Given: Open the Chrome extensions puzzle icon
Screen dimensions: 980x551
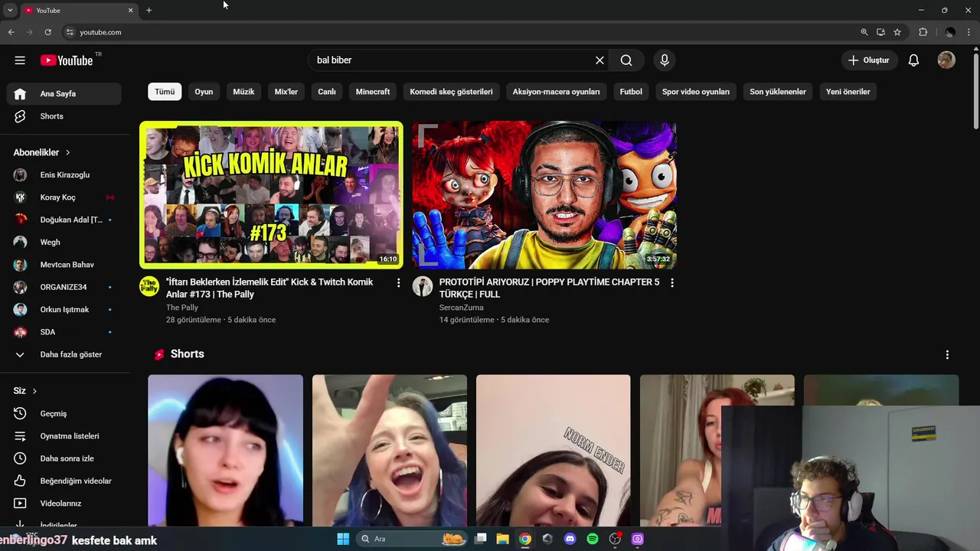Looking at the screenshot, I should coord(923,32).
